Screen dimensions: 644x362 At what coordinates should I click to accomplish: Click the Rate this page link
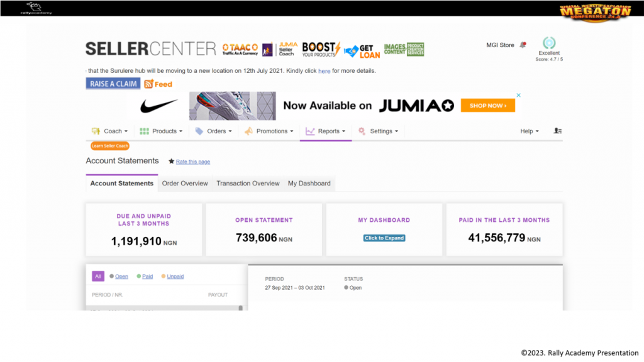(193, 162)
